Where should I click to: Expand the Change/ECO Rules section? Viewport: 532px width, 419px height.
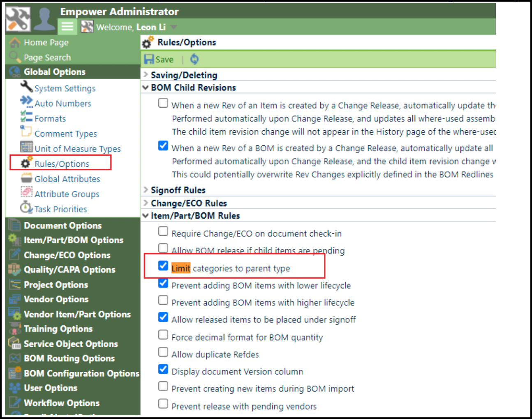(189, 203)
